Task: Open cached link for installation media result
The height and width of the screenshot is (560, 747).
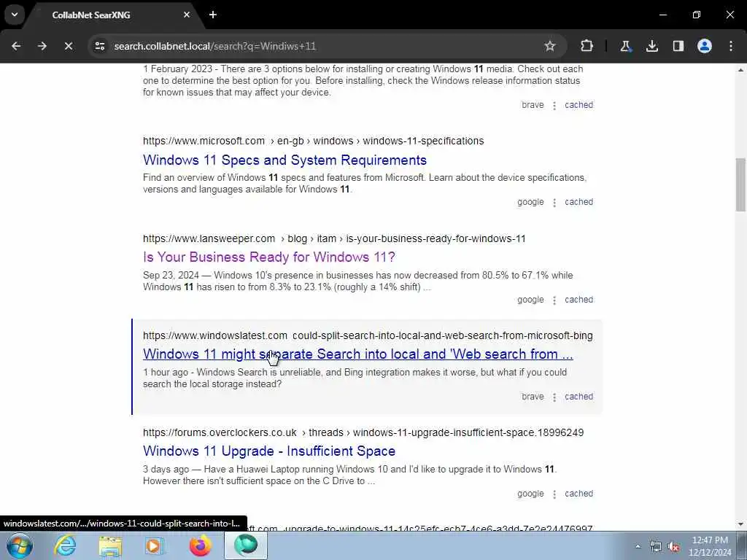Action: click(578, 105)
